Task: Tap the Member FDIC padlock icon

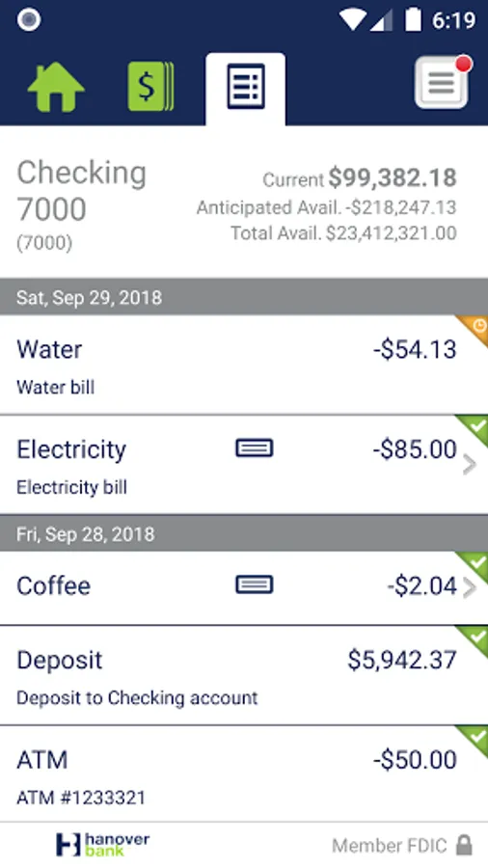Action: [x=464, y=845]
